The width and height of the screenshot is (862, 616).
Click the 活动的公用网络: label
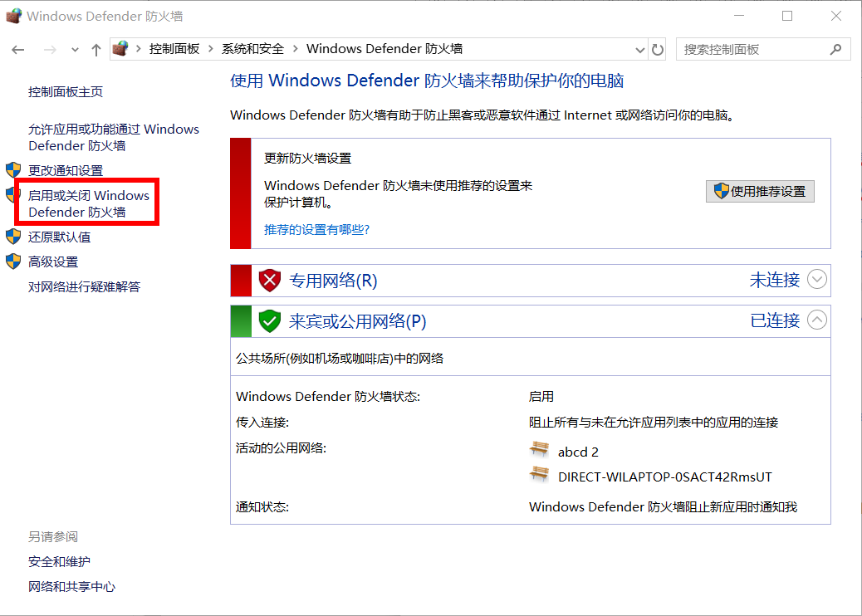click(x=281, y=448)
